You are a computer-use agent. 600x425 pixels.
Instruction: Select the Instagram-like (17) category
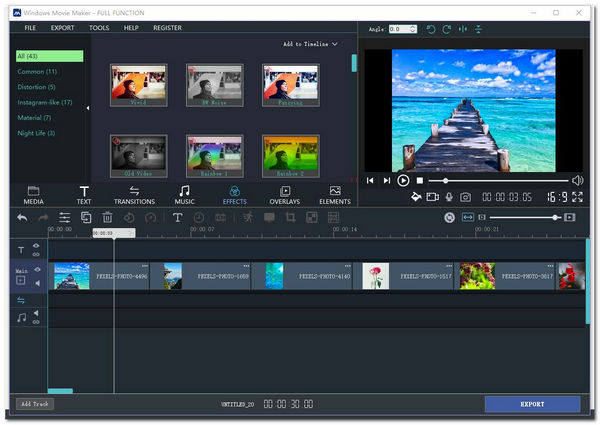[x=45, y=103]
